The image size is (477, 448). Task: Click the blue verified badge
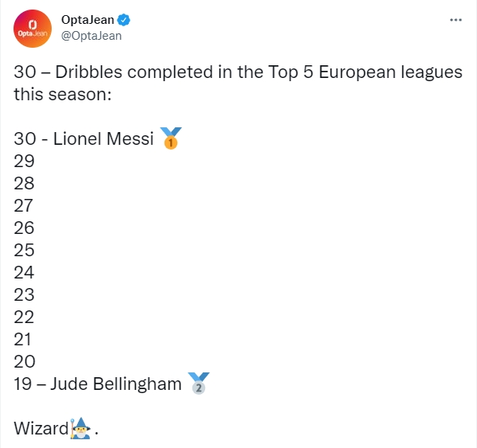click(x=124, y=20)
